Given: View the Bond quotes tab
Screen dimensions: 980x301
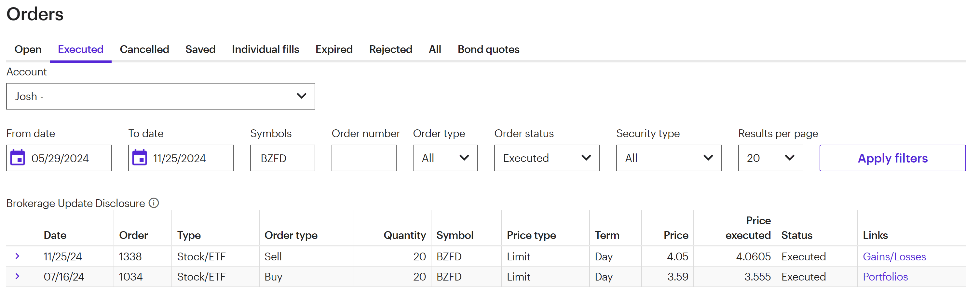Looking at the screenshot, I should 488,49.
